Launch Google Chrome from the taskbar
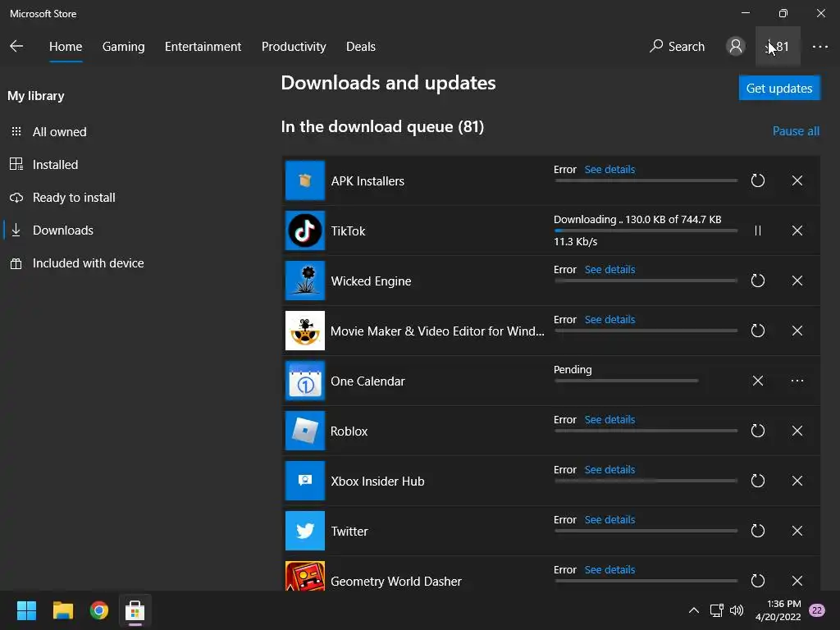 (99, 610)
